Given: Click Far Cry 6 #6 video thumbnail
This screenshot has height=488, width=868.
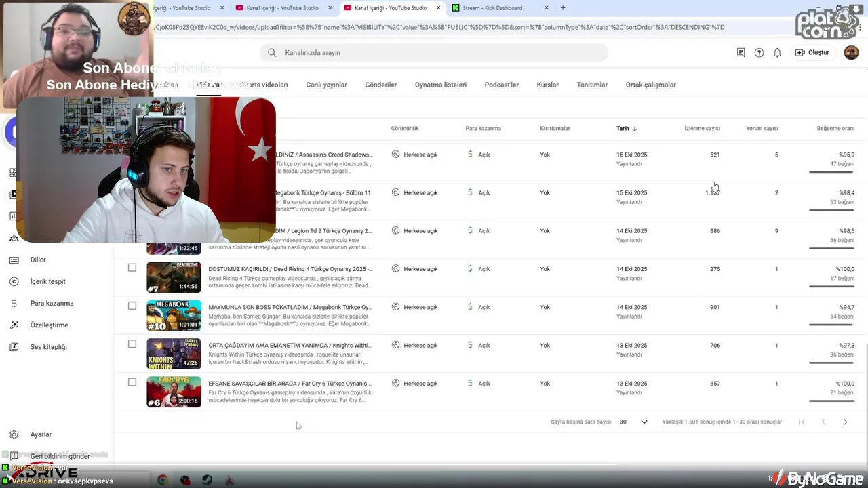Looking at the screenshot, I should (x=174, y=392).
